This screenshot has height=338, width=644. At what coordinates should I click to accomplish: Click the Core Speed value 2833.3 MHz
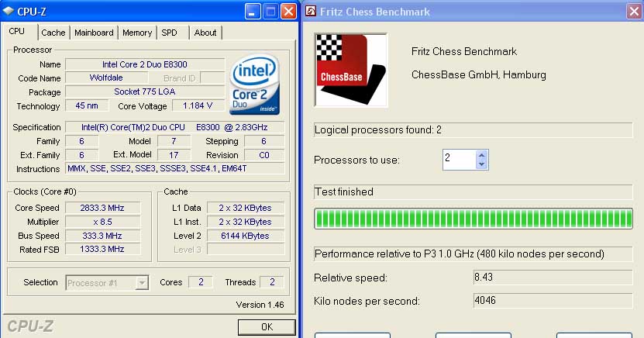pyautogui.click(x=102, y=208)
